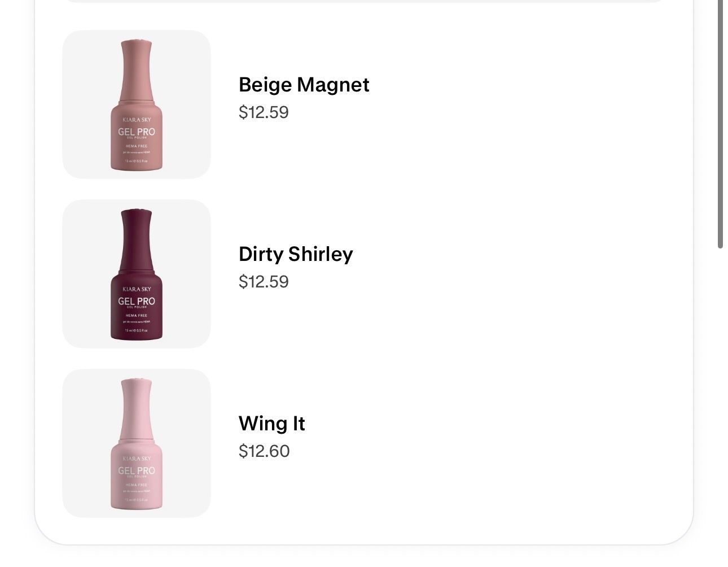Open the Beige Magnet product thumbnail
Screen dimensions: 728x567
point(137,104)
